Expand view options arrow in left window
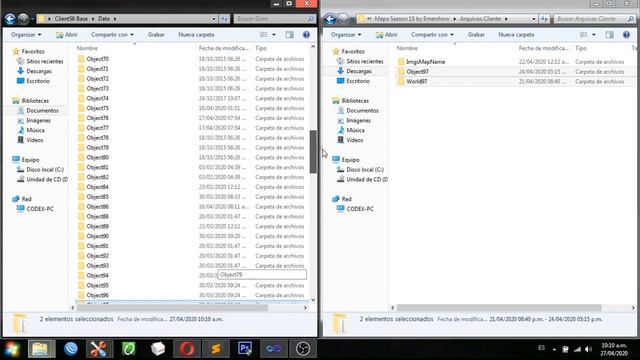Screen dimensions: 640x360 coord(273,35)
